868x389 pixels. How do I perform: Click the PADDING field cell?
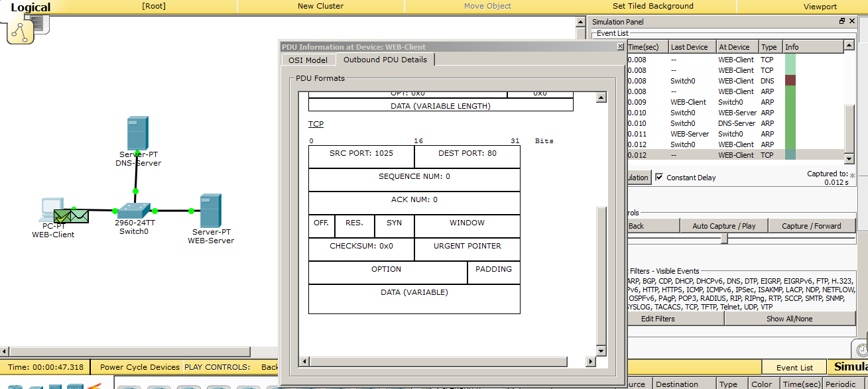coord(494,272)
